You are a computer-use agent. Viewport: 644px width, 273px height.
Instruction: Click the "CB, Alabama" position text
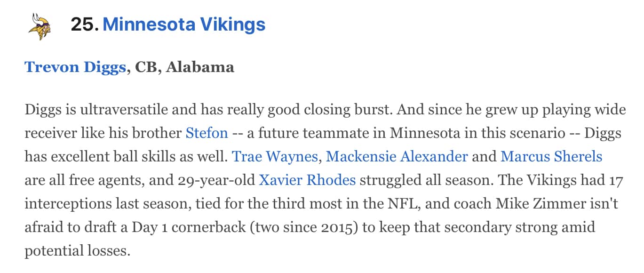(x=184, y=67)
